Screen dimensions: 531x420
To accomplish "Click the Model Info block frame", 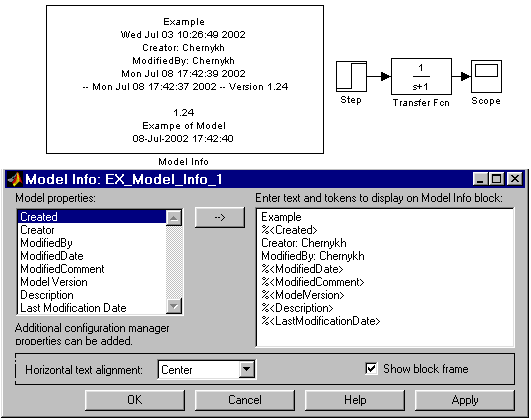I will click(185, 79).
